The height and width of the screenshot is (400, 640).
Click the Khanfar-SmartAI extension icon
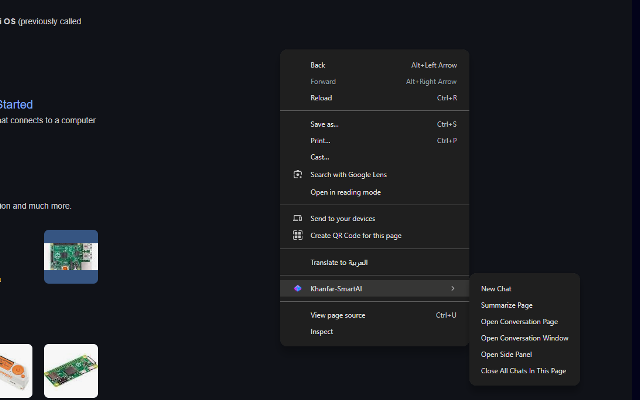(297, 288)
